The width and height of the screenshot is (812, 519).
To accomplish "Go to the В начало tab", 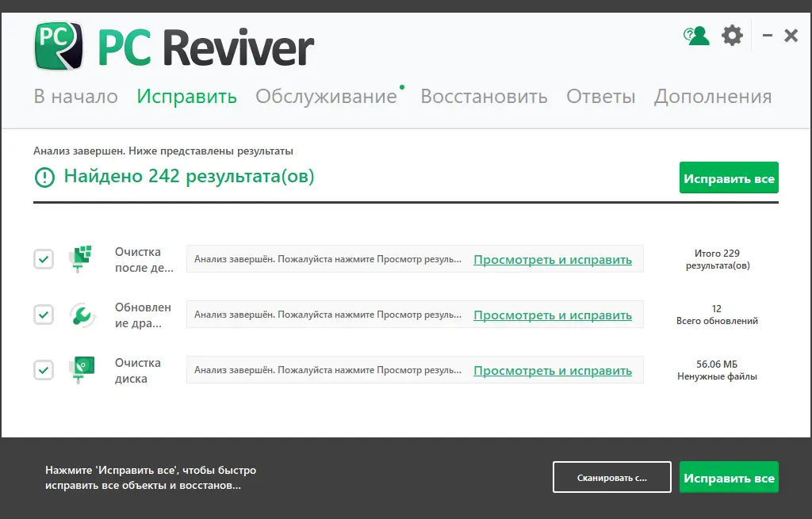I will 75,96.
